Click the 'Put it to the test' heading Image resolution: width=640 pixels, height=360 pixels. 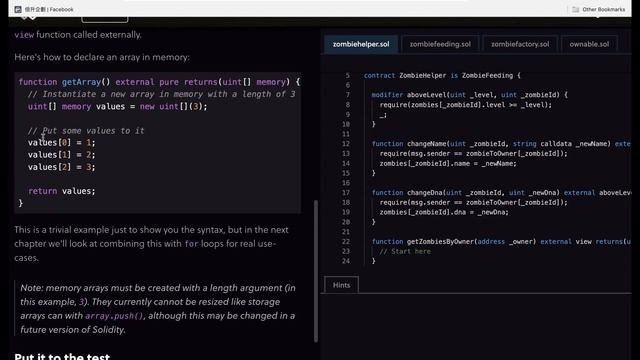pos(62,356)
